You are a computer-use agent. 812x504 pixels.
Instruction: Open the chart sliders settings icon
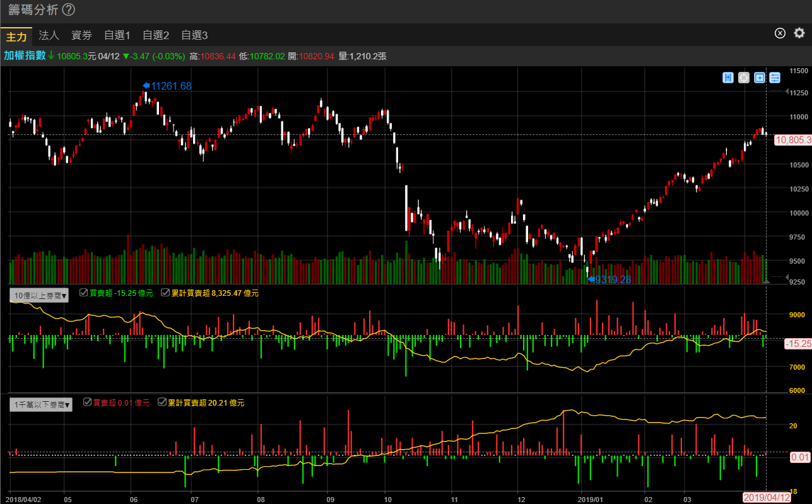coord(775,78)
